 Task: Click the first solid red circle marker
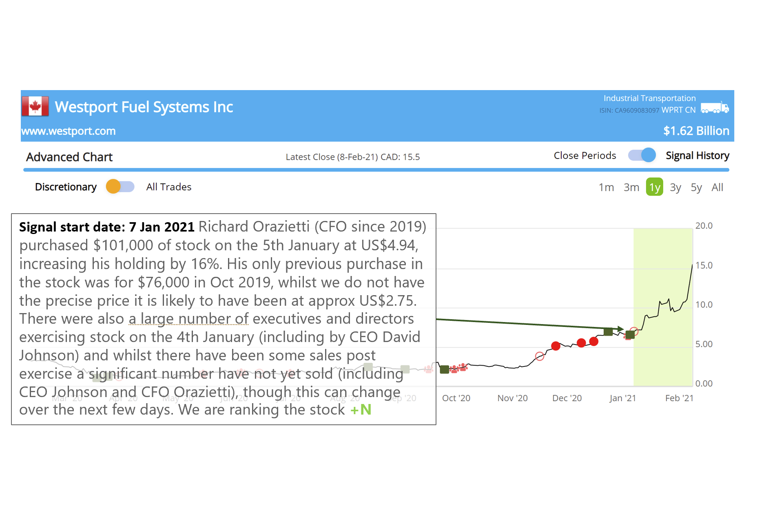pyautogui.click(x=555, y=346)
